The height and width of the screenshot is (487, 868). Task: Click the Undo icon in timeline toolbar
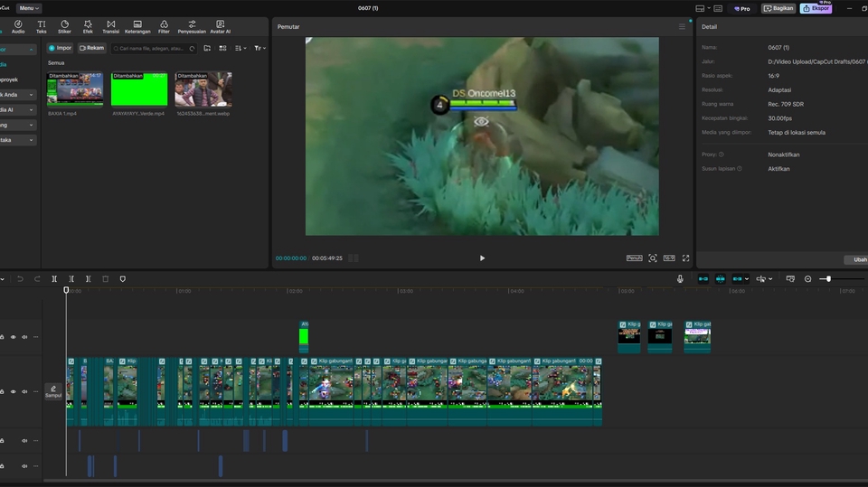(x=20, y=279)
